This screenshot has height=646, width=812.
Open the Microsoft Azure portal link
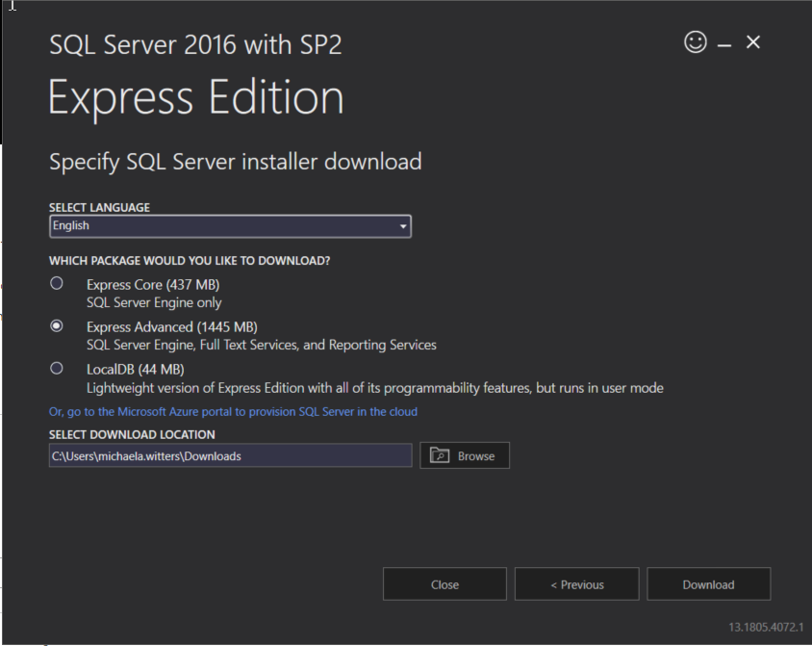pos(233,412)
